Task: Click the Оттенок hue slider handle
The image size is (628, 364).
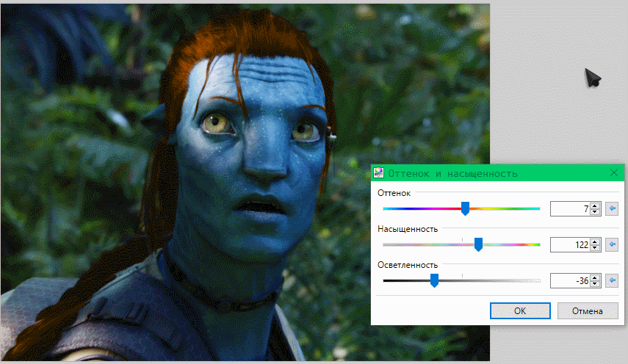Action: click(x=465, y=209)
